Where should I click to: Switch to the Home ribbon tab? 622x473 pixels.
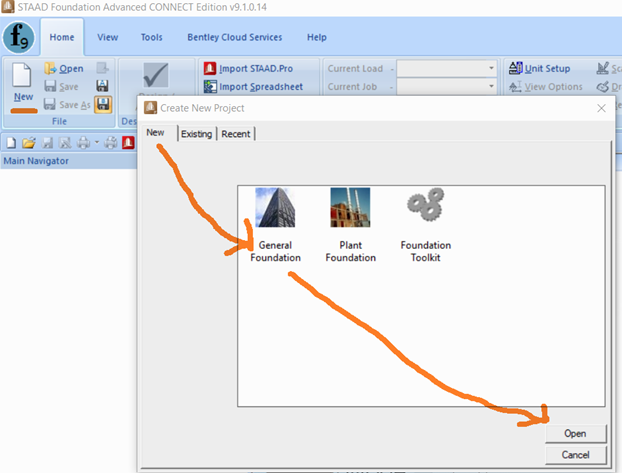[62, 37]
